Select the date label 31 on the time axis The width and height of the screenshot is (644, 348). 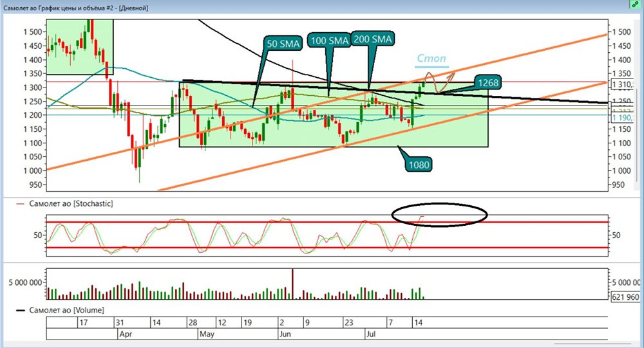[120, 322]
